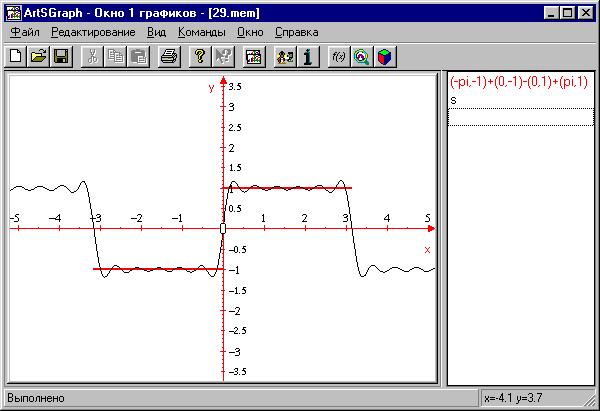Screen dimensions: 600x411
Task: Open the Редактирование menu
Action: coord(93,32)
